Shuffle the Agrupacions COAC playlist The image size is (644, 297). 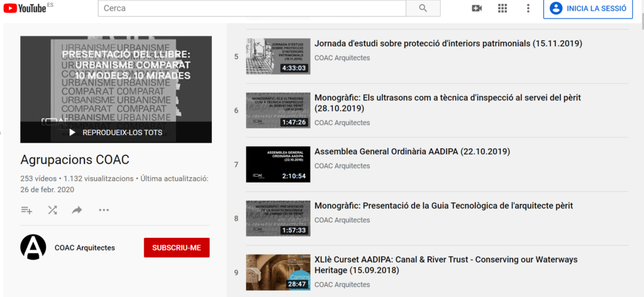point(52,210)
